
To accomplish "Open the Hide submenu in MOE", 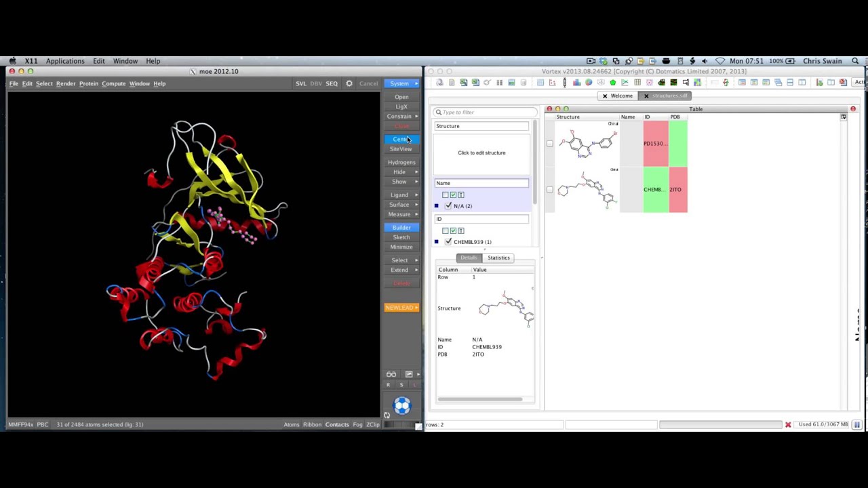I will tap(401, 172).
